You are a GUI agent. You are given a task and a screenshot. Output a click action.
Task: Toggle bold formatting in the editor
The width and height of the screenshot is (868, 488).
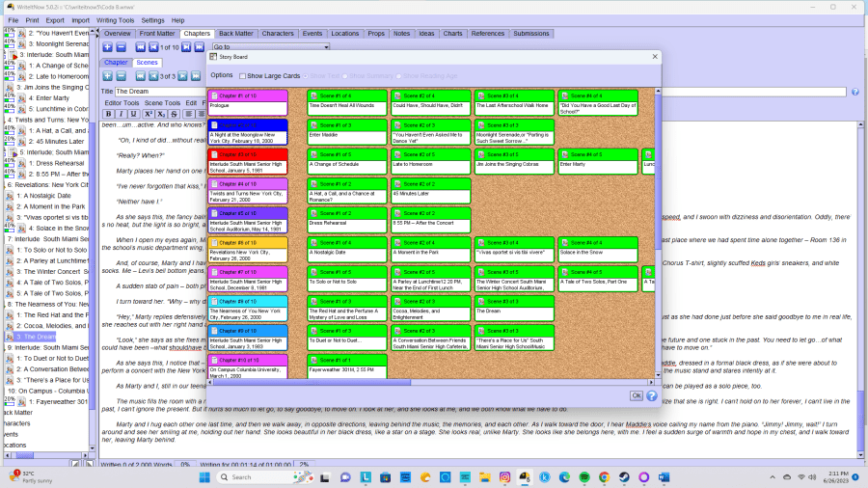point(109,114)
